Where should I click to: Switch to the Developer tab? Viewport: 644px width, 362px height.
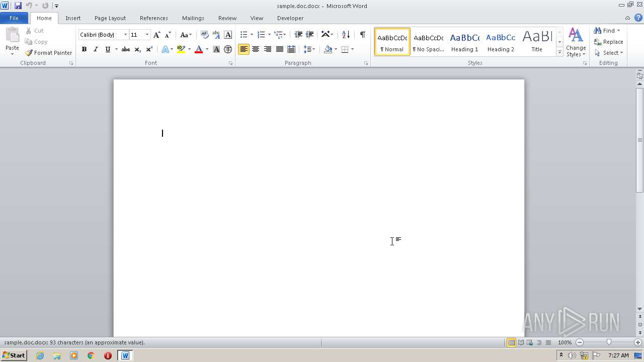click(290, 18)
